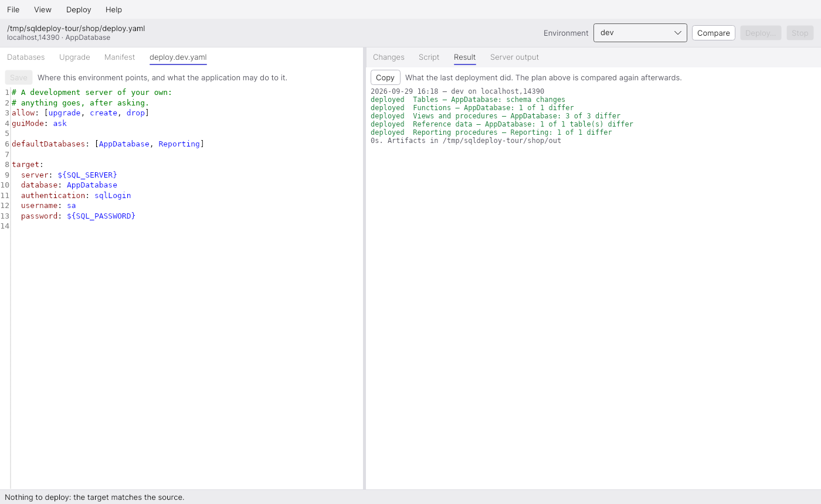Open the File menu
Screen dimensions: 821x504
[x=13, y=9]
